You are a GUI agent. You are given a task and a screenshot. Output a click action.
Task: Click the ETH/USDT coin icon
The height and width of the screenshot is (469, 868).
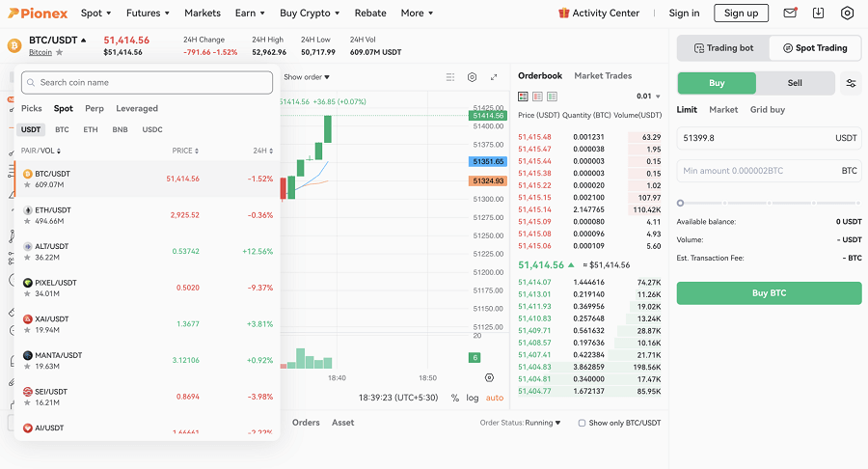point(27,210)
